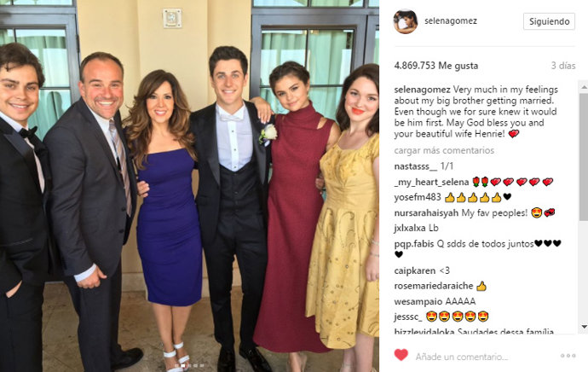Click the red heart like icon
Viewport: 588px width, 372px height.
click(x=401, y=355)
